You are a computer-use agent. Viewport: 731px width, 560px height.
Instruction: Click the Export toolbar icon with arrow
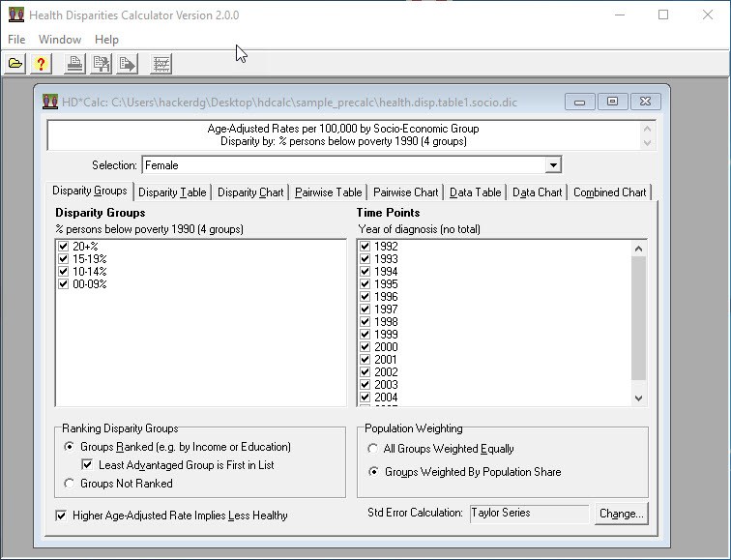point(127,65)
